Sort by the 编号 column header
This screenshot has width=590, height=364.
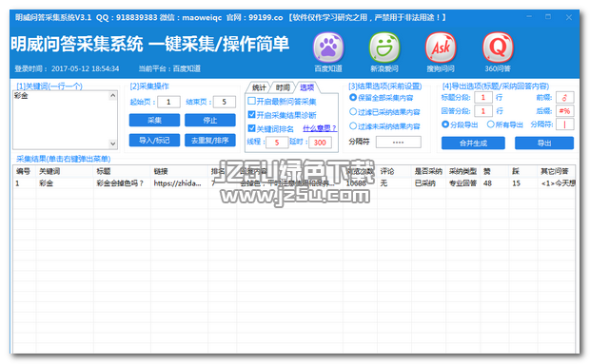[x=25, y=171]
